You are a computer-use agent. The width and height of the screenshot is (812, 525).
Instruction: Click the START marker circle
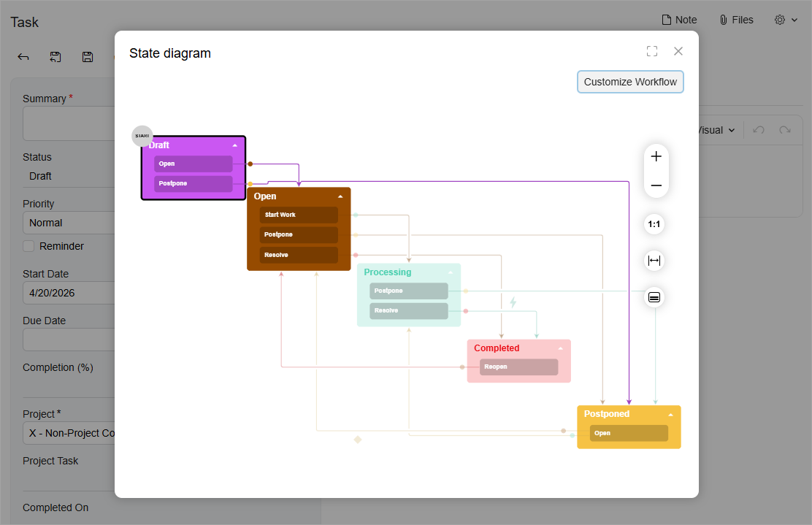click(142, 136)
